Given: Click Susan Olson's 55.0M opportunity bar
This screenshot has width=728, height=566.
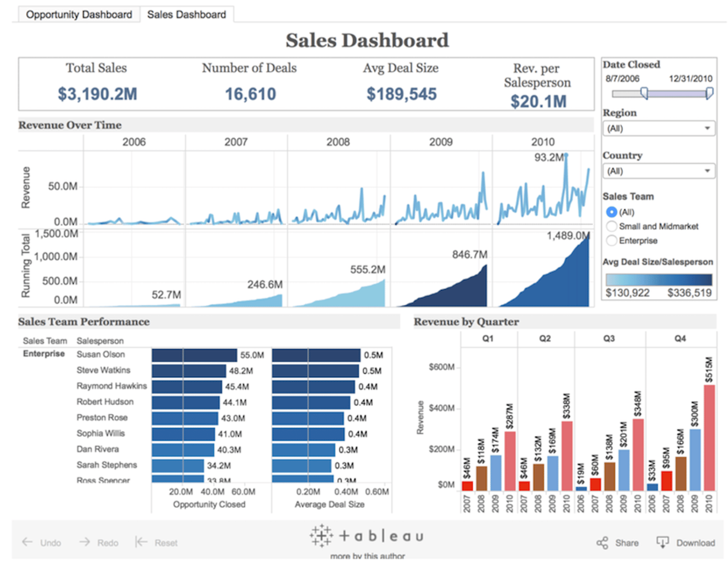Looking at the screenshot, I should click(x=194, y=354).
